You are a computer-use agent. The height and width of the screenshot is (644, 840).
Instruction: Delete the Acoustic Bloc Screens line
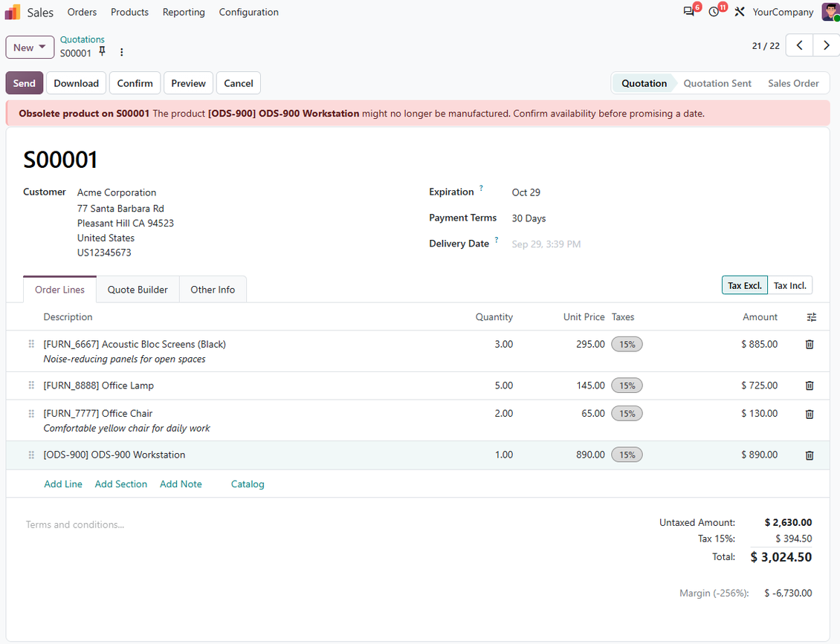(x=810, y=344)
